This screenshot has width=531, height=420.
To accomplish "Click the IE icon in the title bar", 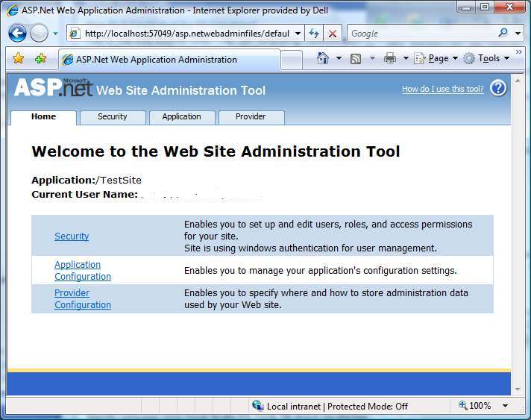I will point(12,11).
